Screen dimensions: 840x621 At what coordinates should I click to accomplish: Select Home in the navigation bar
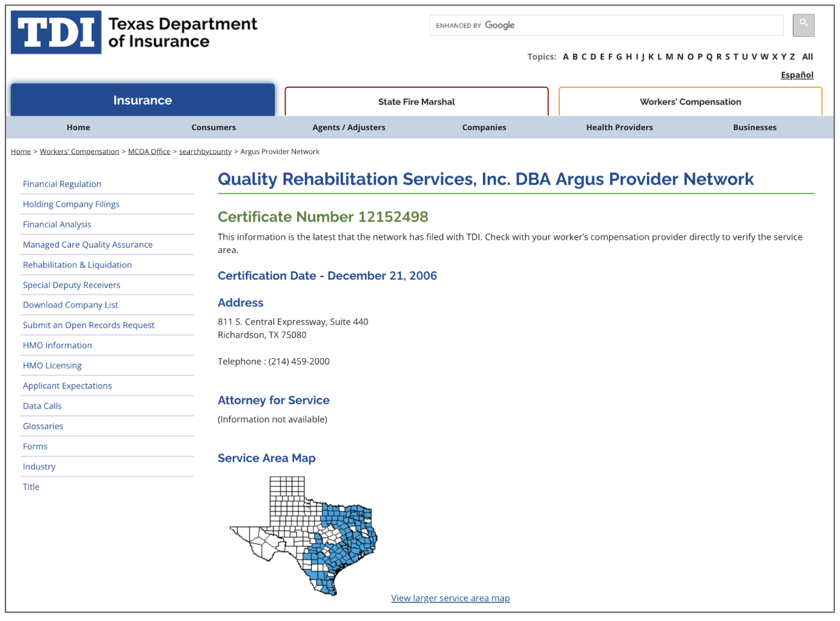79,127
